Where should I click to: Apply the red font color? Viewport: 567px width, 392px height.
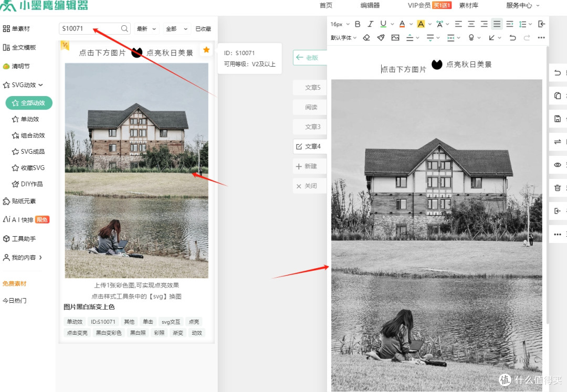[402, 24]
